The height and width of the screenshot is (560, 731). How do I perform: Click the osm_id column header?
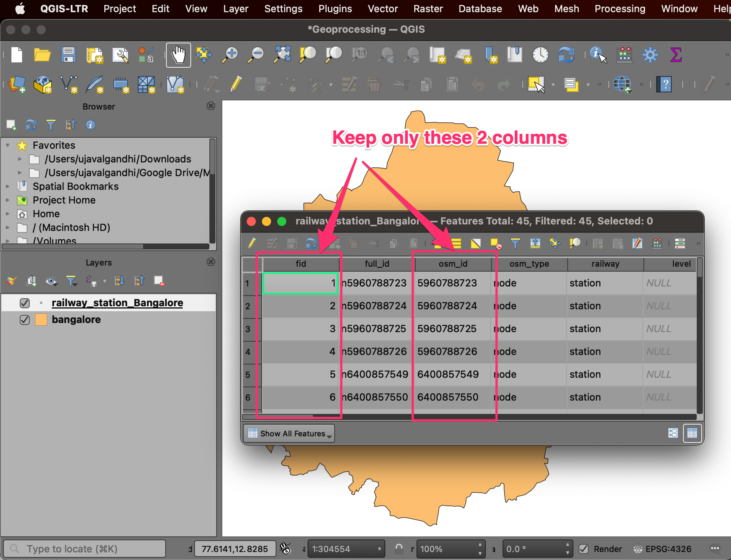tap(453, 264)
